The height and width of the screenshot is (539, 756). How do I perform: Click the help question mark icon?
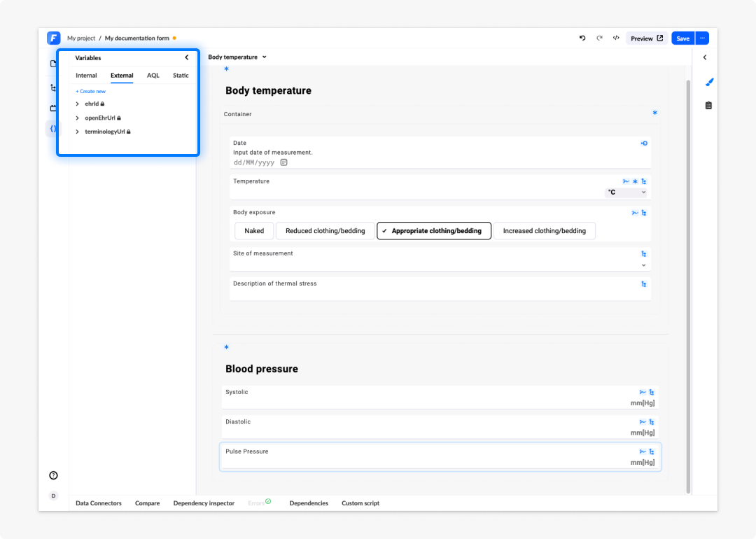(53, 475)
